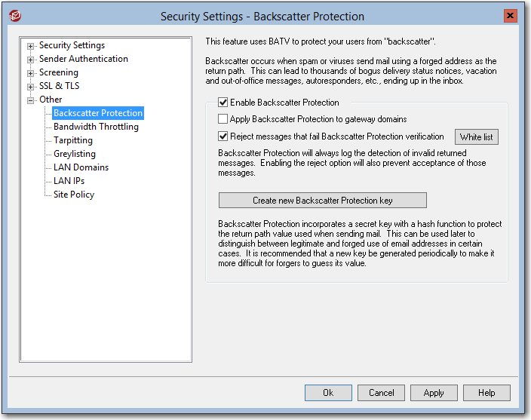Check Apply Backscatter Protection to gateway domains
Screen dimensions: 531x420
[x=223, y=119]
